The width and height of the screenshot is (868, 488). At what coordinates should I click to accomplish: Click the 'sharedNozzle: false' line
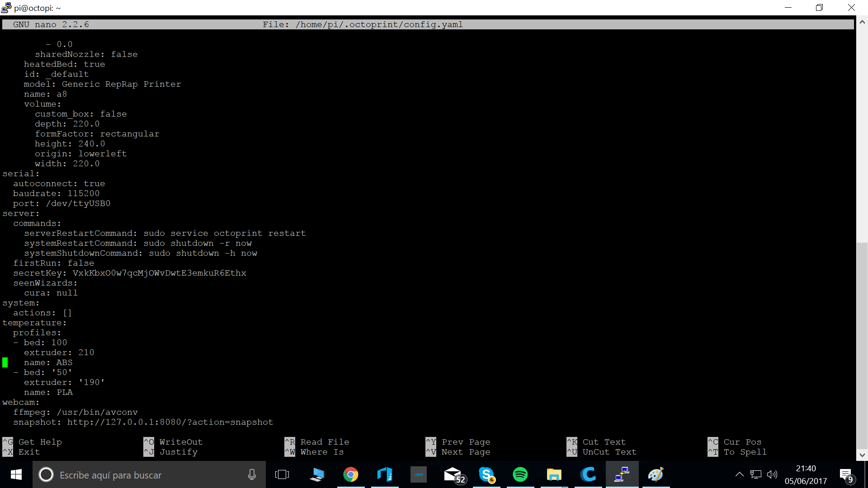(86, 54)
